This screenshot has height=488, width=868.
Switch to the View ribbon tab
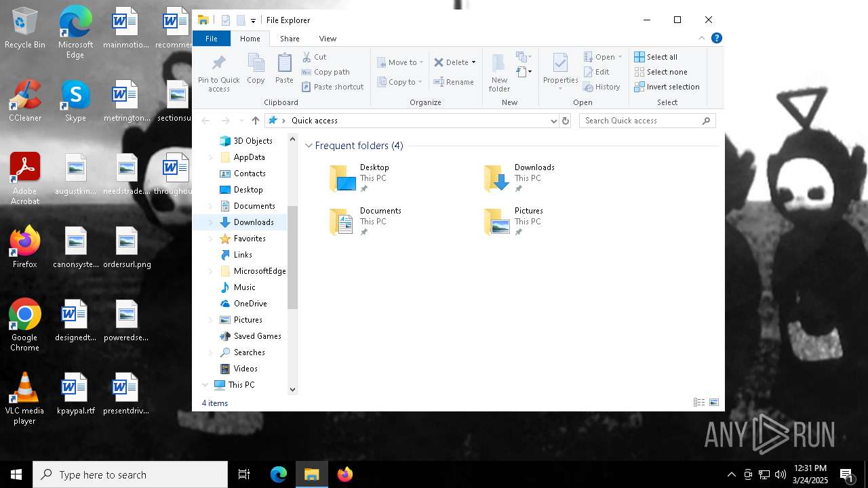coord(328,39)
